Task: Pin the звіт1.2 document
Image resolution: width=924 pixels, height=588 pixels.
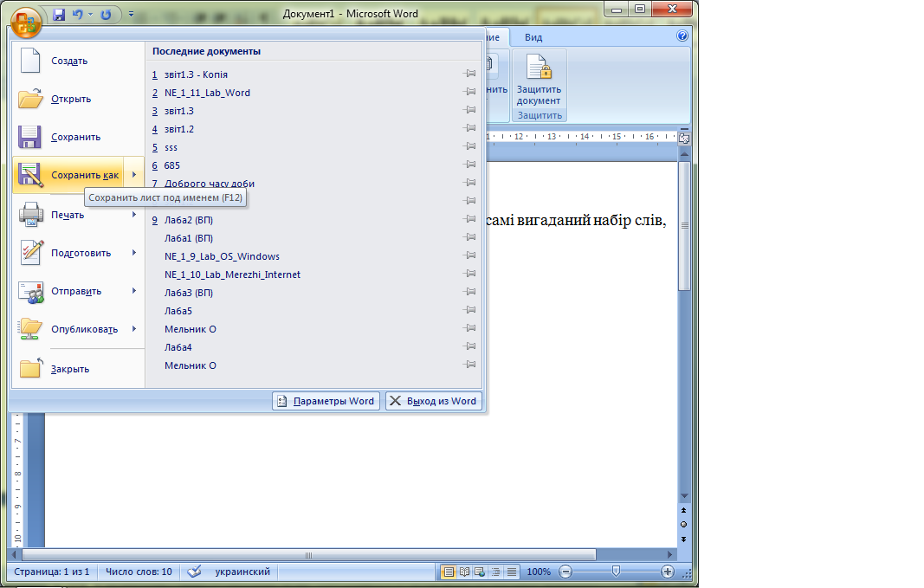Action: point(469,128)
